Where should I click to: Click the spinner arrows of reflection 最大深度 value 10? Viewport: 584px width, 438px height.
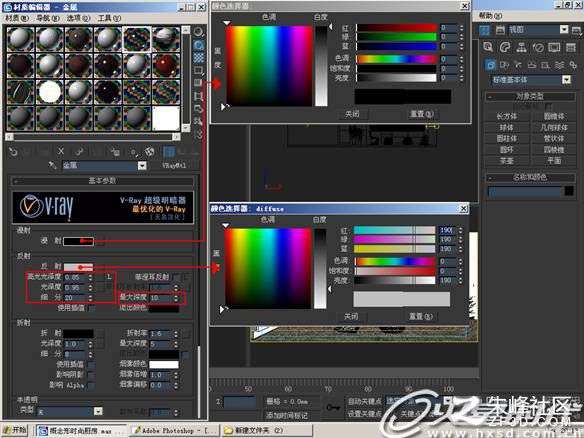(176, 298)
